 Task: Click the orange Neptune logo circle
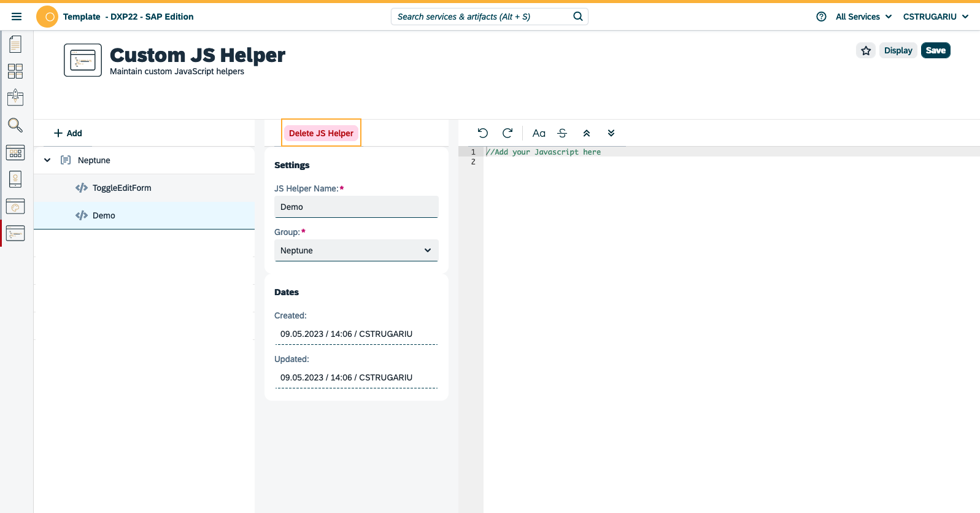(47, 17)
